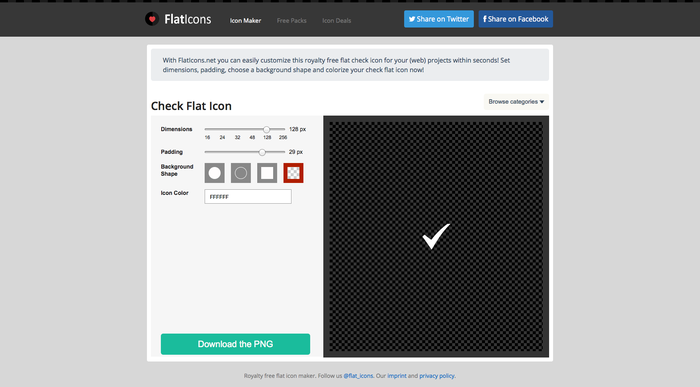
Task: Go to Icon Deals in navigation
Action: (337, 21)
